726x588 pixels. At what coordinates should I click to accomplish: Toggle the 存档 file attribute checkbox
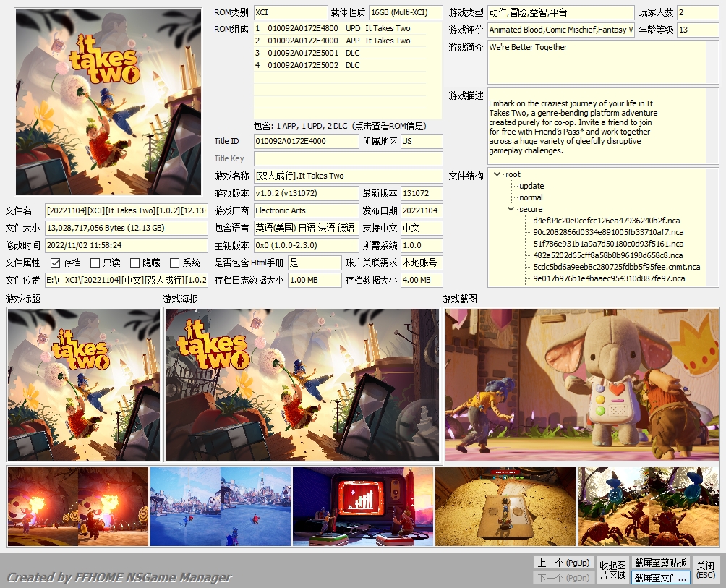(56, 263)
